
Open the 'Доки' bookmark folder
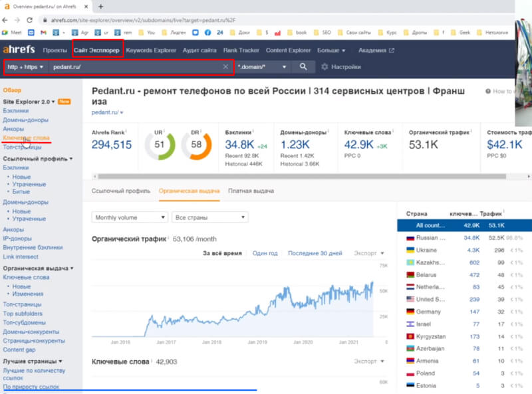coord(240,33)
